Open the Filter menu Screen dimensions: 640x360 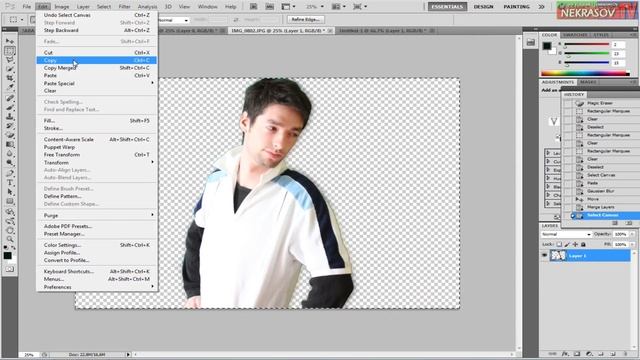point(124,7)
